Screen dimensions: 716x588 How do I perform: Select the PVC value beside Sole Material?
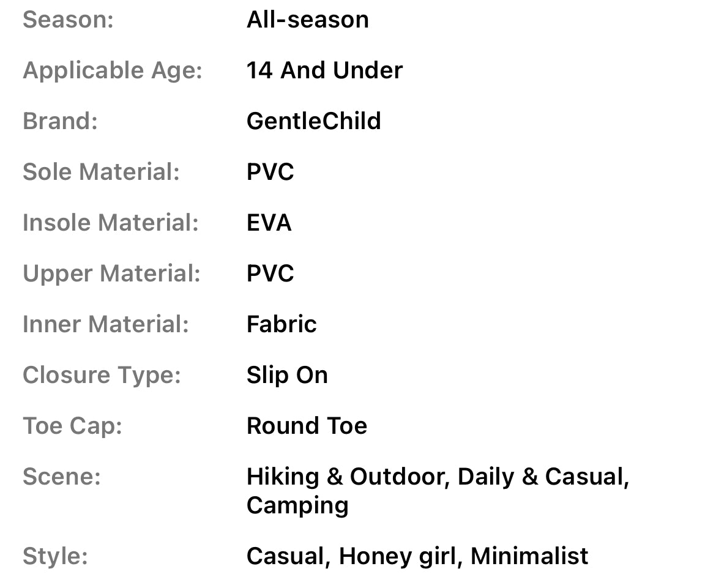point(270,172)
